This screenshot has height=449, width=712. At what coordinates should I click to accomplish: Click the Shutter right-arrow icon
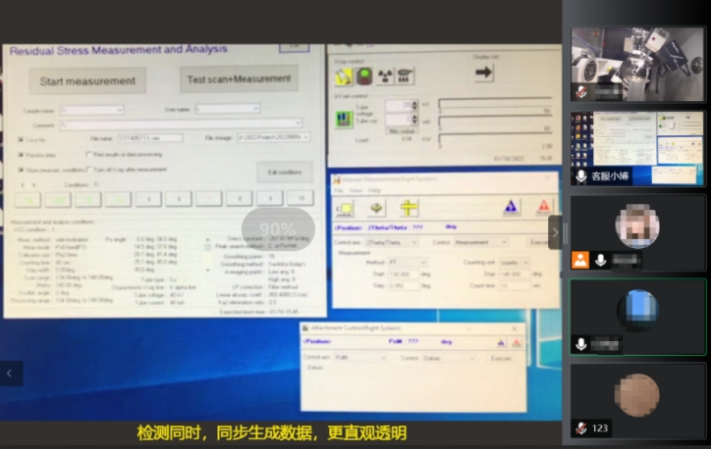484,74
